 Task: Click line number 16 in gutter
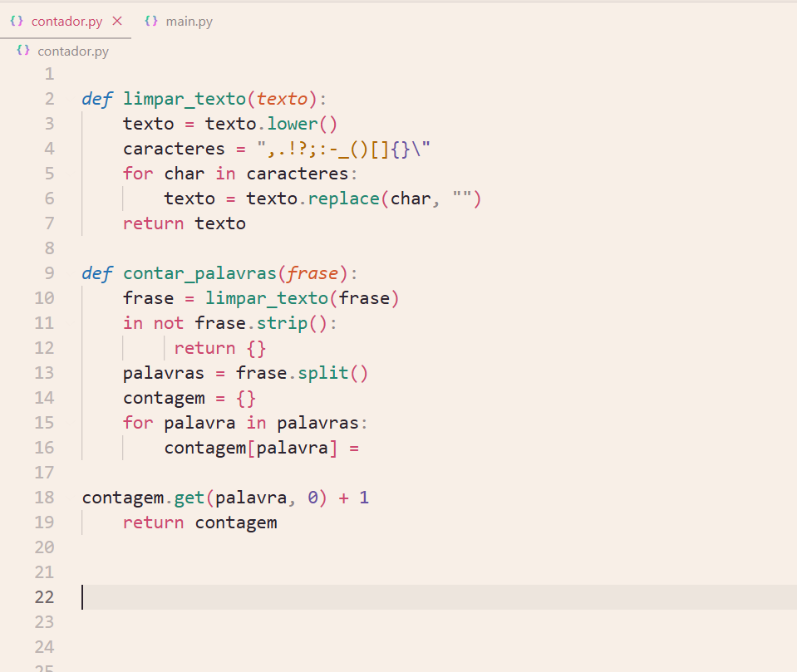pyautogui.click(x=44, y=448)
